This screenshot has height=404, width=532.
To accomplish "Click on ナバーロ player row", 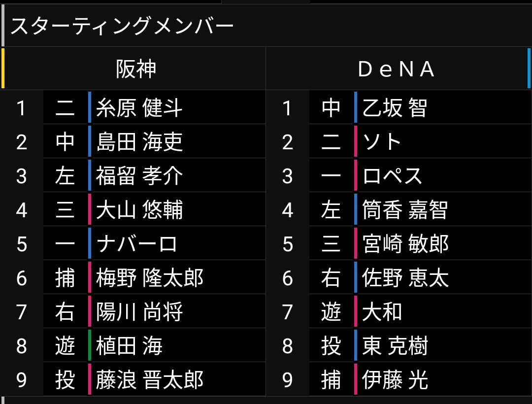I will [137, 244].
